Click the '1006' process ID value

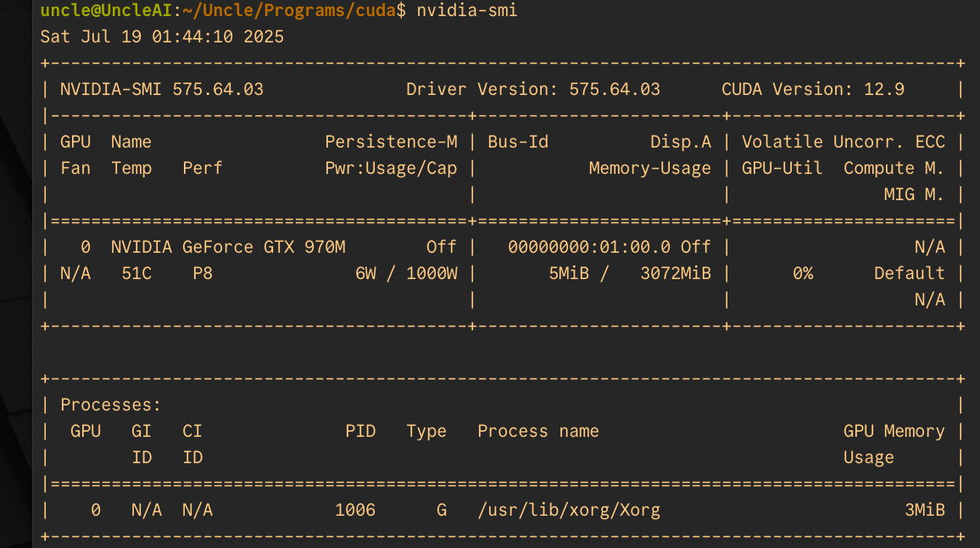coord(355,510)
